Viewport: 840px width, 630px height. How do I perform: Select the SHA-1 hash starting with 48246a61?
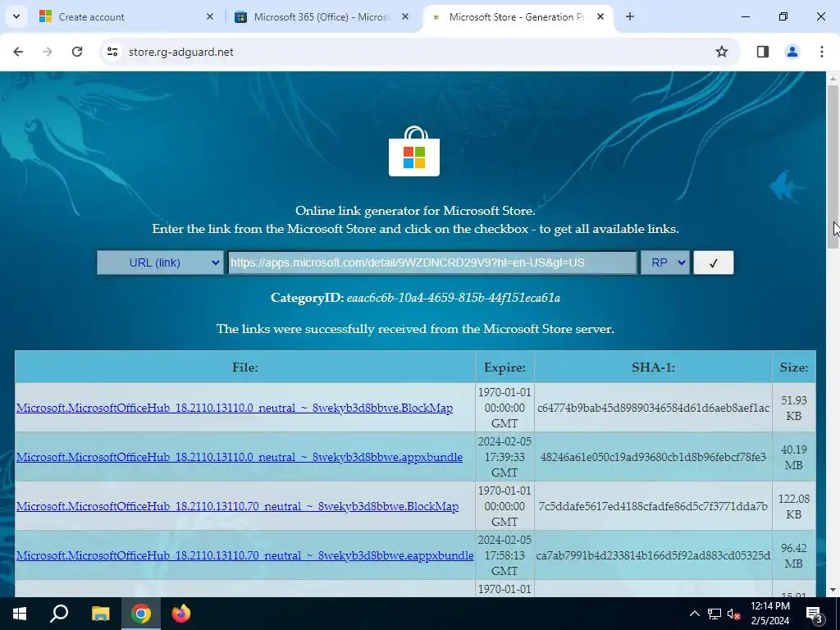click(653, 457)
